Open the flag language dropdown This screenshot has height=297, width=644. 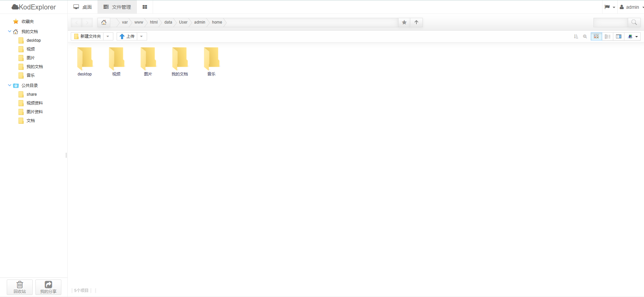pos(610,7)
